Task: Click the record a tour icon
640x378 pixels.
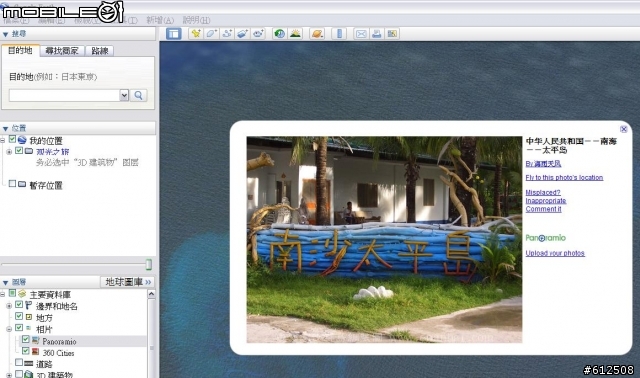Action: [x=258, y=34]
